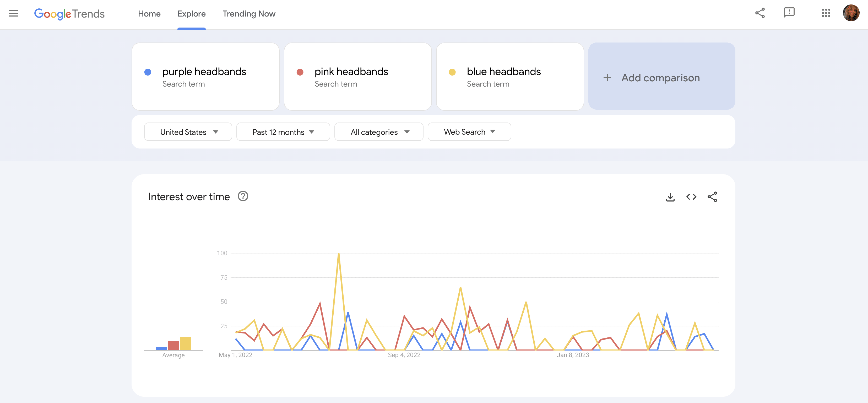Click the Google Trends logo
This screenshot has height=403, width=868.
pyautogui.click(x=69, y=14)
